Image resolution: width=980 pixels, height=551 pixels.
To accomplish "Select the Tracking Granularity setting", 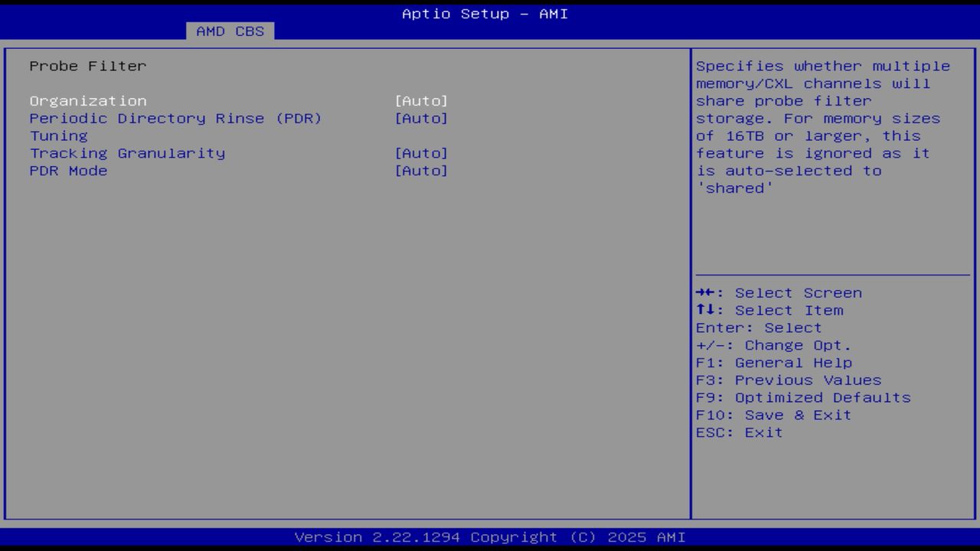I will pos(127,153).
